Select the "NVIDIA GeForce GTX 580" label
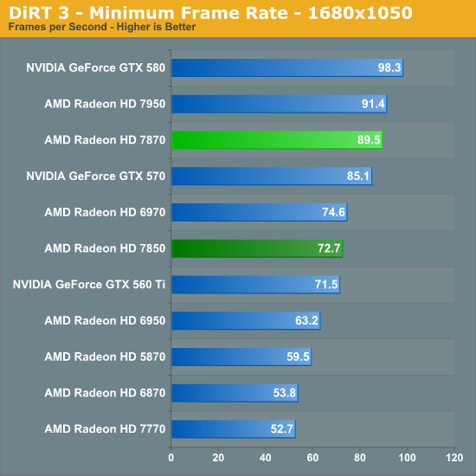 click(95, 68)
